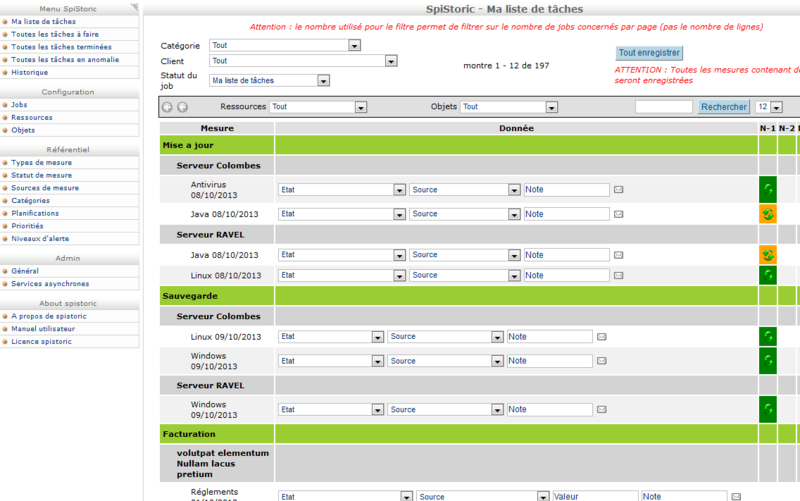
Task: Open Ma liste de tâches menu item
Action: [43, 21]
